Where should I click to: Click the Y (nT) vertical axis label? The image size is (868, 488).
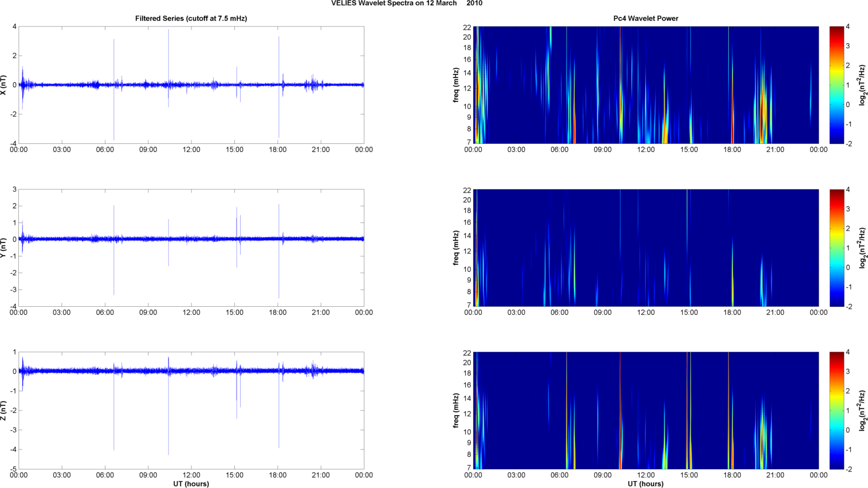[4, 248]
